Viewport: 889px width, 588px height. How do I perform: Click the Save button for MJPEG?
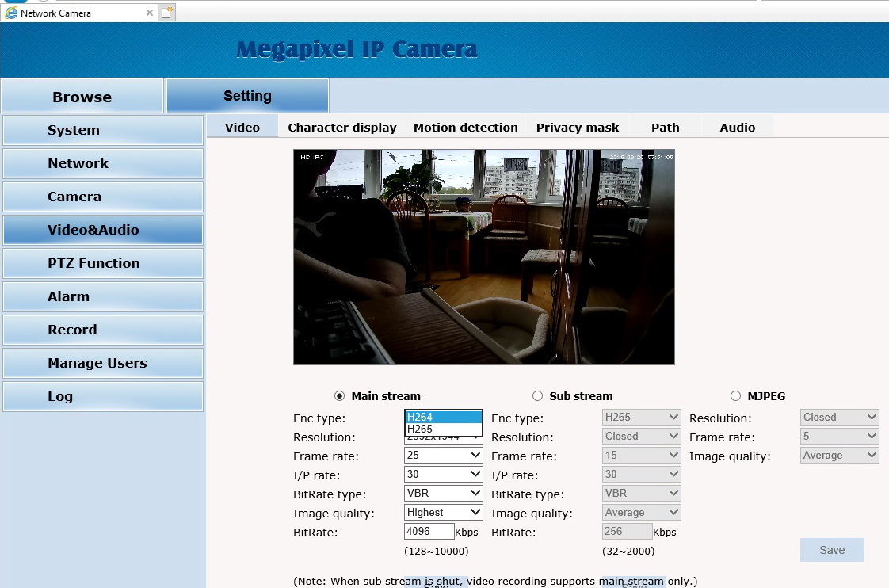(x=831, y=550)
